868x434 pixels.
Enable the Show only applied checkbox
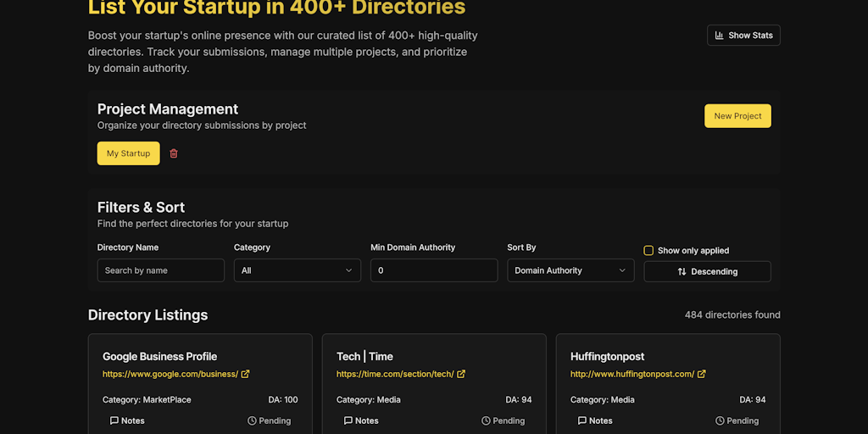(x=648, y=251)
